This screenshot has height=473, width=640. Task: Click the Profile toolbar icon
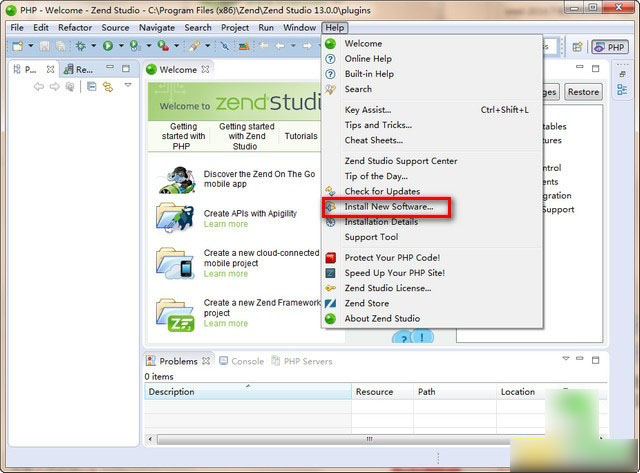tap(135, 46)
